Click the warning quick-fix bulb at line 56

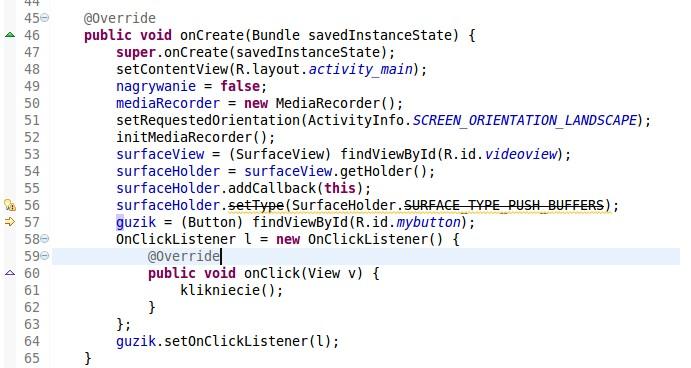click(x=10, y=205)
